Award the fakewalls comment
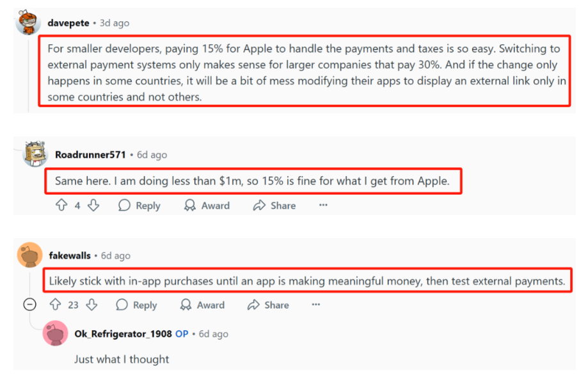 202,305
